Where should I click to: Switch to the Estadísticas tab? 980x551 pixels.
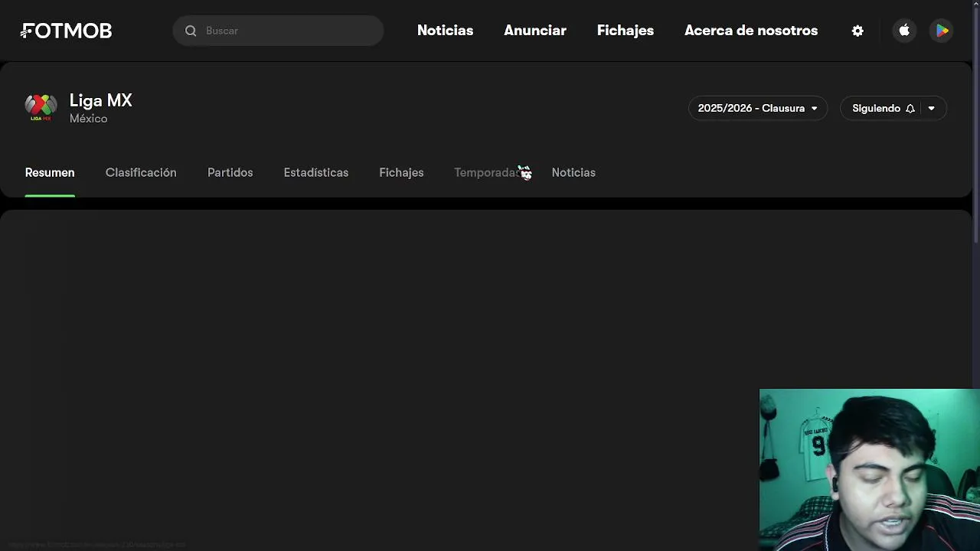(316, 173)
